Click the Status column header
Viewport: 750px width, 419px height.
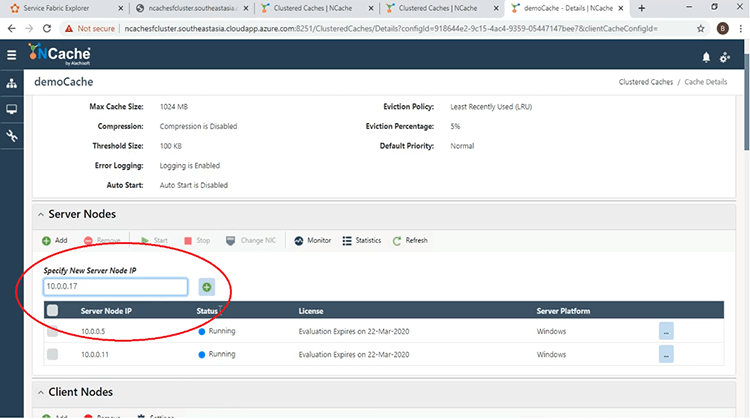point(207,311)
